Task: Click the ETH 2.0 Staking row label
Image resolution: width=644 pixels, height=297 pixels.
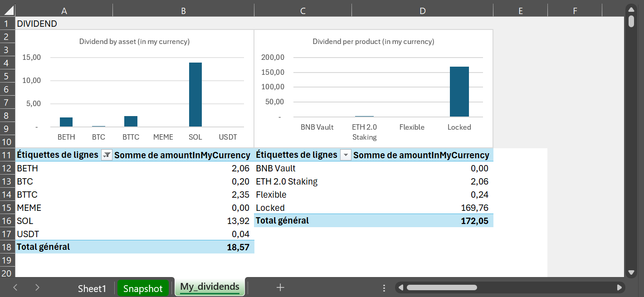Action: pyautogui.click(x=302, y=181)
